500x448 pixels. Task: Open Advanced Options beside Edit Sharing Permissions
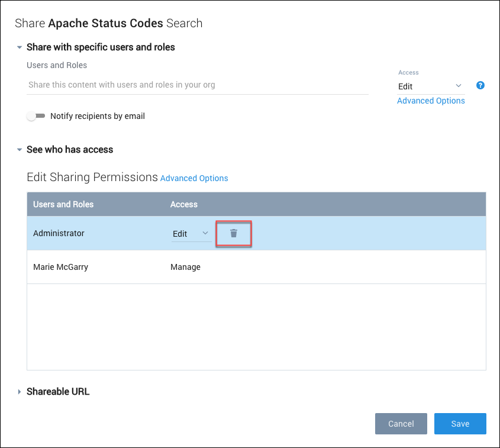194,178
